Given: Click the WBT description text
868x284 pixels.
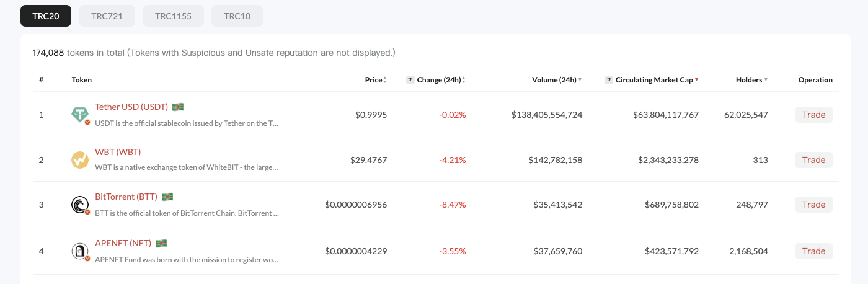Looking at the screenshot, I should click(x=187, y=167).
